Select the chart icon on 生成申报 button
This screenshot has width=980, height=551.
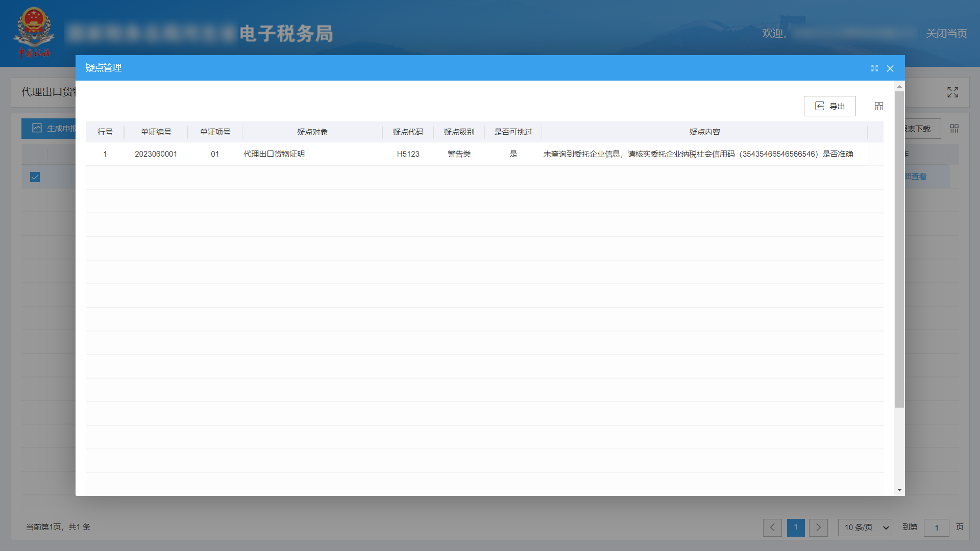pyautogui.click(x=36, y=128)
